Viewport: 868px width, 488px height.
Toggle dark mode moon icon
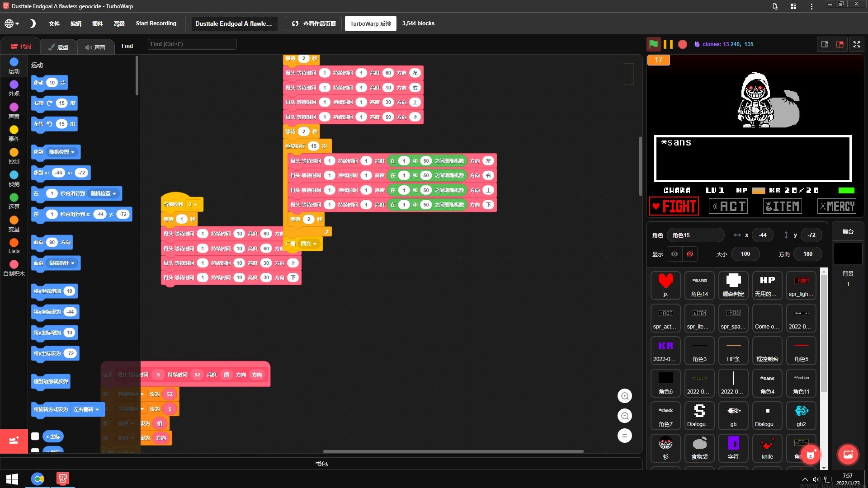pyautogui.click(x=33, y=23)
